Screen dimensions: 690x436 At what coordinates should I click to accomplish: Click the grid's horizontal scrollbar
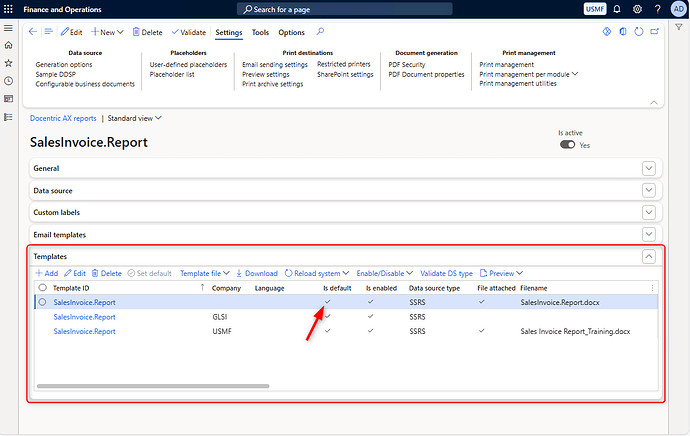(x=150, y=385)
